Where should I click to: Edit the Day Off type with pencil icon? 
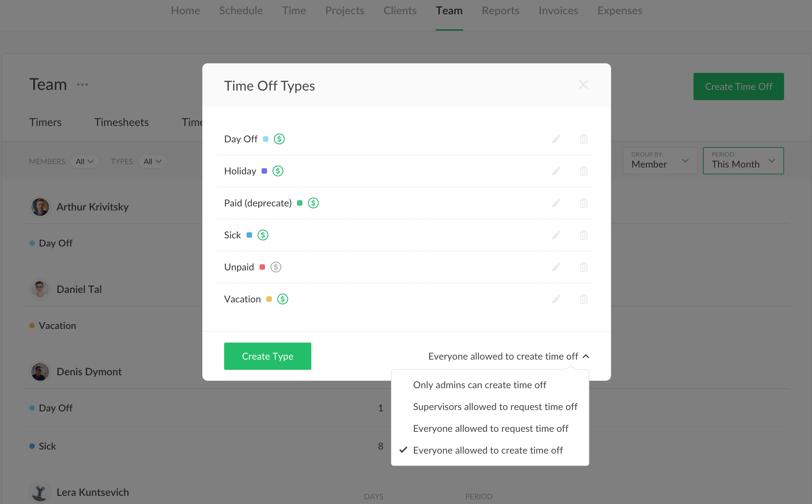(x=556, y=139)
